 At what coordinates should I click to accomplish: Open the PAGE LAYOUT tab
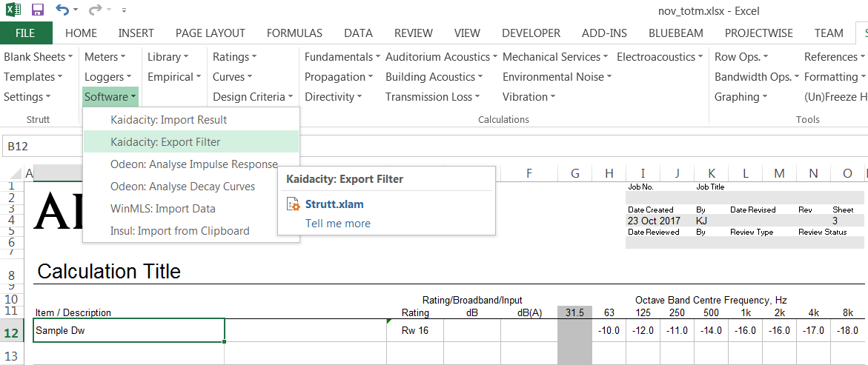[x=211, y=33]
